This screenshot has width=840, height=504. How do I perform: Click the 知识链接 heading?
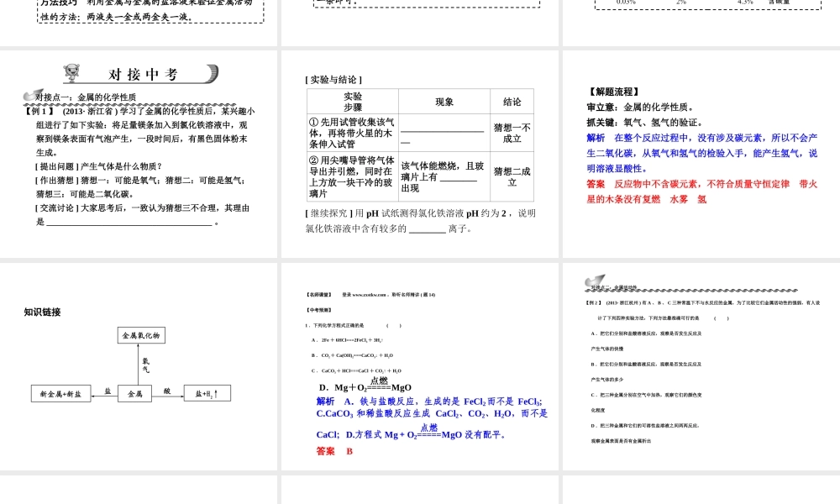42,312
